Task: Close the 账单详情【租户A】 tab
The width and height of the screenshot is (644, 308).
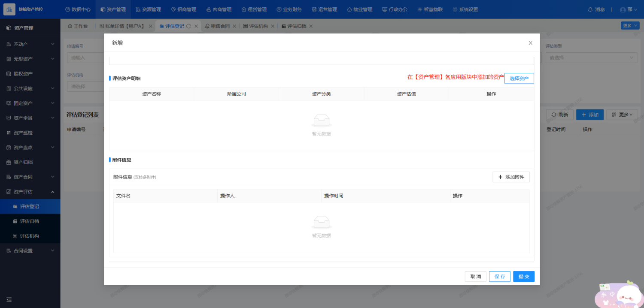Action: click(150, 26)
